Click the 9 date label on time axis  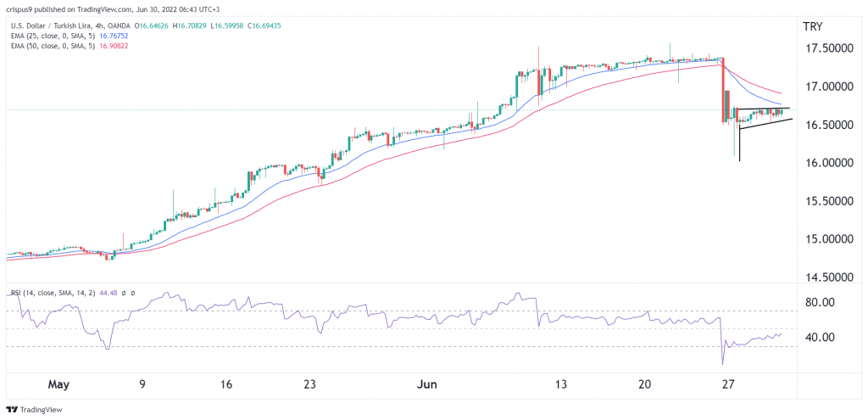click(x=142, y=385)
